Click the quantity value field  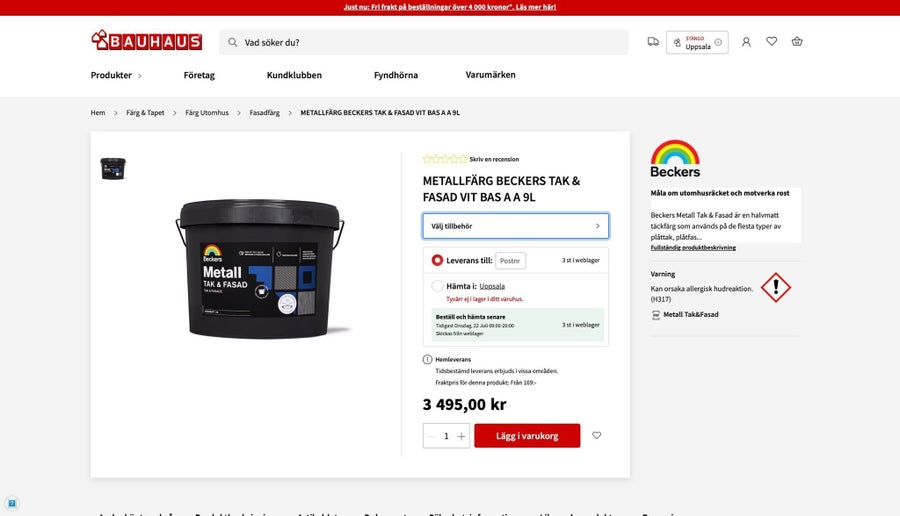click(446, 436)
